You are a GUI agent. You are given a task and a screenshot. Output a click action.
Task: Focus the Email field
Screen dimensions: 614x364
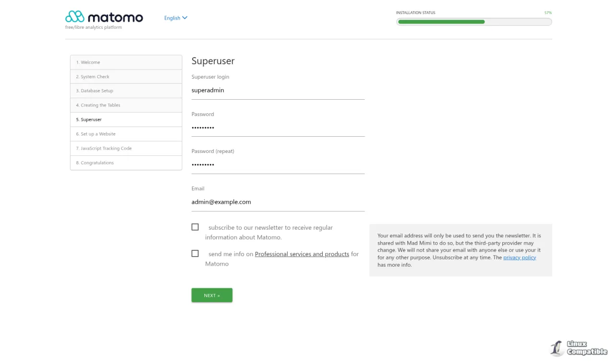278,202
